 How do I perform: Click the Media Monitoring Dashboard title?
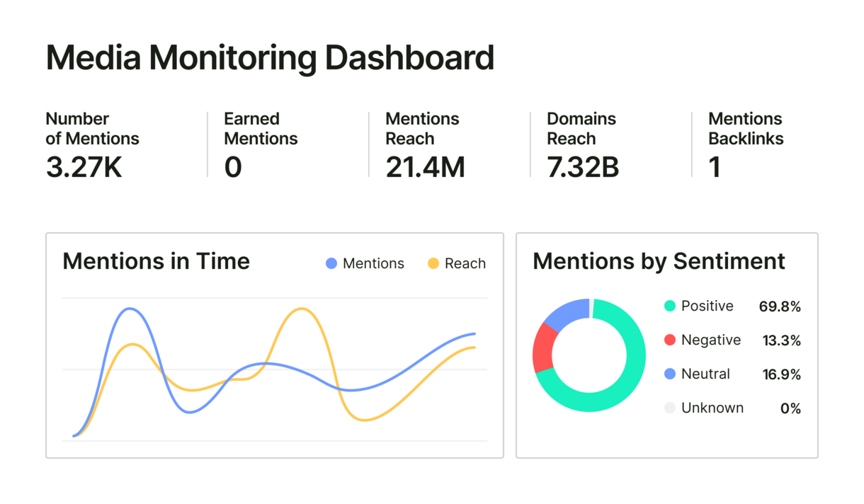pyautogui.click(x=270, y=58)
